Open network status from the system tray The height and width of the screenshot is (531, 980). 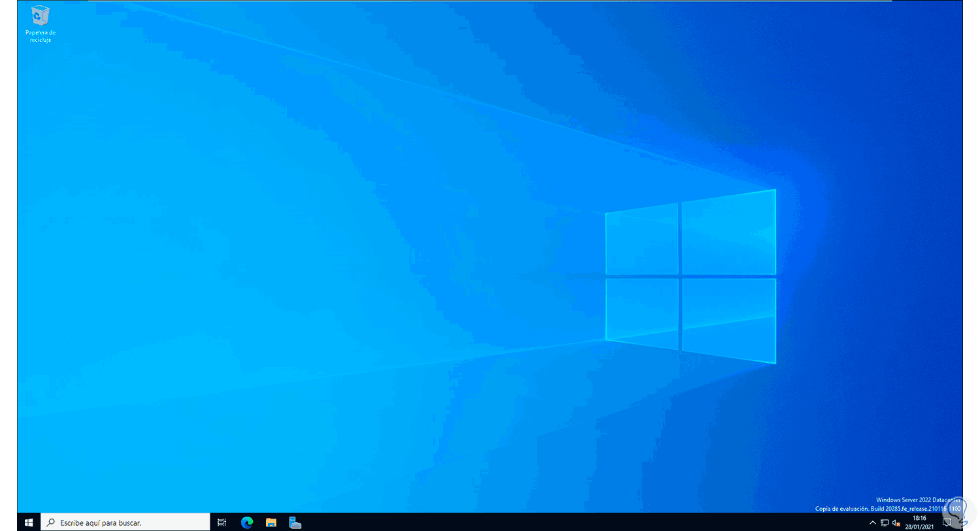click(x=885, y=522)
